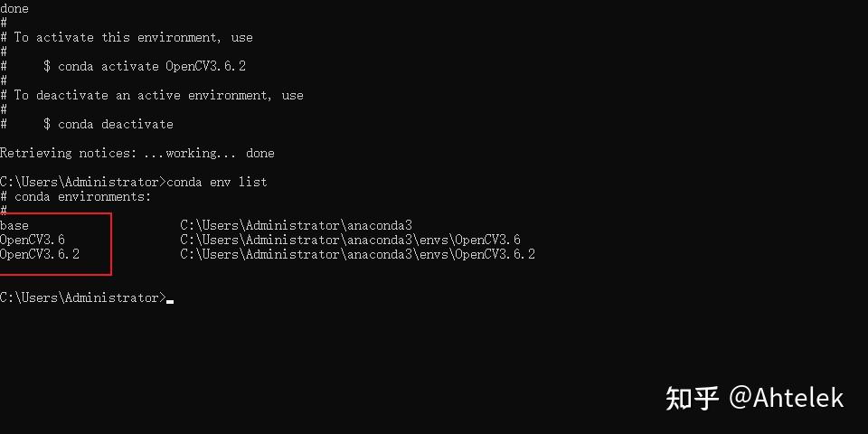Click the blinking cursor after the last prompt
The height and width of the screenshot is (434, 868).
[x=170, y=299]
